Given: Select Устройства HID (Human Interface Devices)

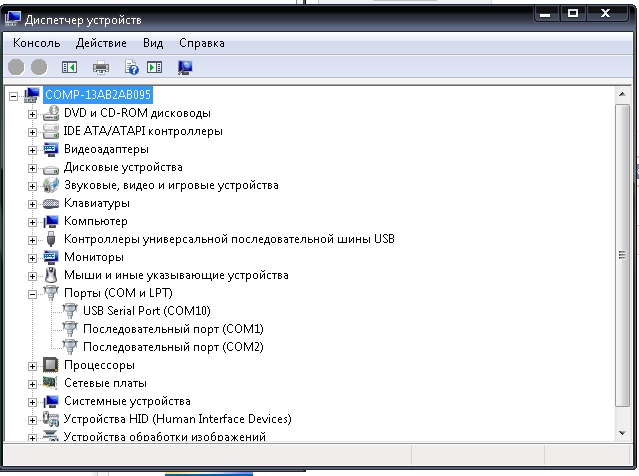Looking at the screenshot, I should (x=178, y=419).
